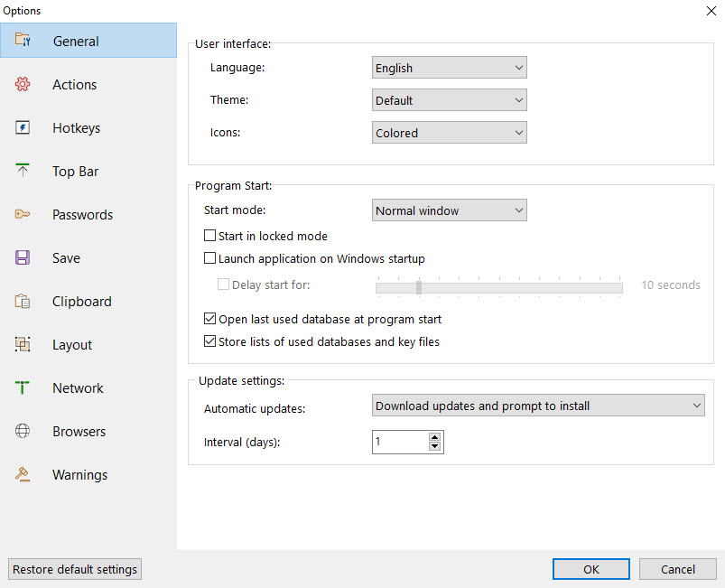Enable Start in locked mode checkbox
Screen dimensions: 725x588
tap(210, 236)
